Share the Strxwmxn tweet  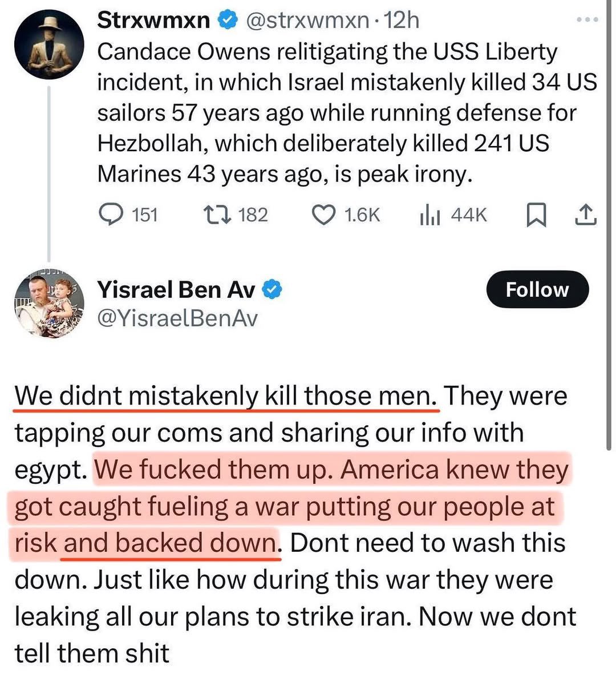point(587,215)
